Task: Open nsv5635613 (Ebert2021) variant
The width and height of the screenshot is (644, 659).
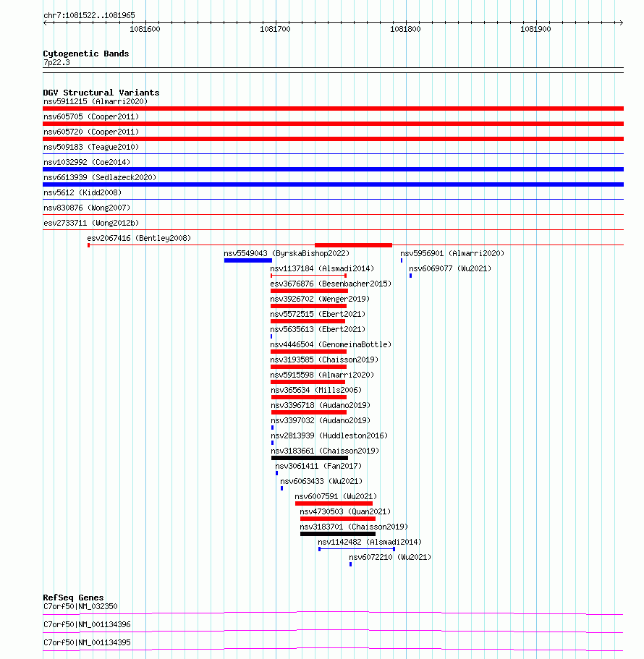Action: (318, 329)
